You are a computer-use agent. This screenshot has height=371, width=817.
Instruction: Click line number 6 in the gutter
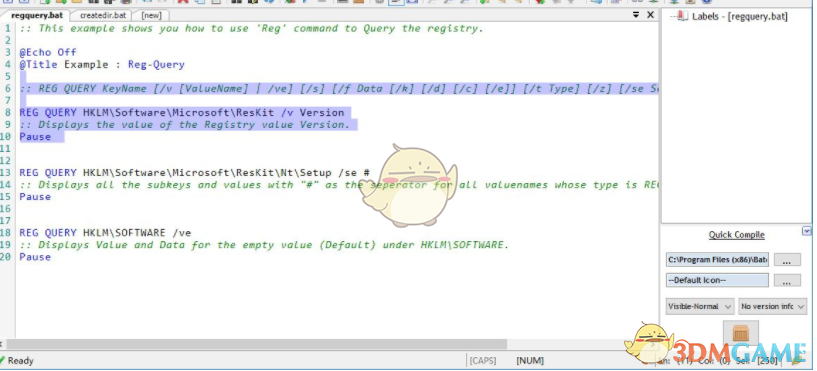[8, 89]
